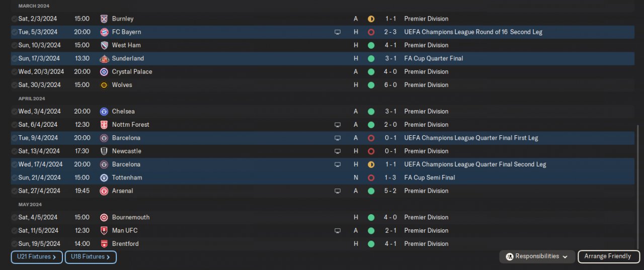Image resolution: width=644 pixels, height=270 pixels.
Task: Toggle checkmark beside Sun 19/5/2024 Brentford fixture
Action: coord(14,244)
